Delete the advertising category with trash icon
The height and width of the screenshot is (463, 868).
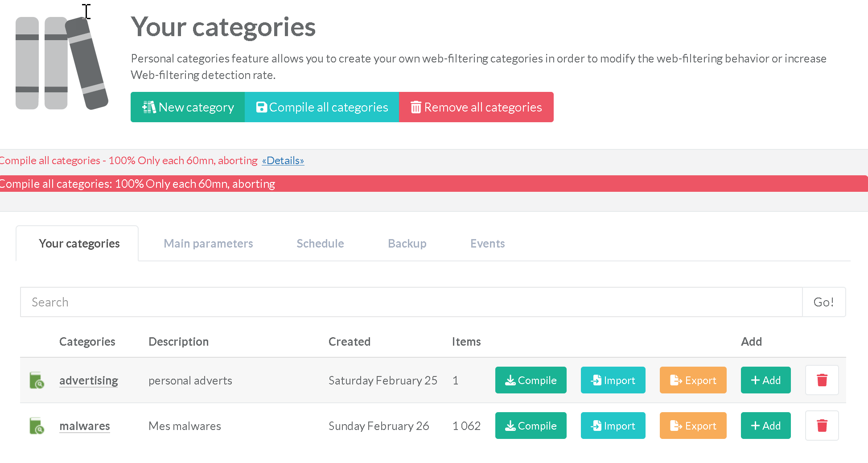(822, 380)
